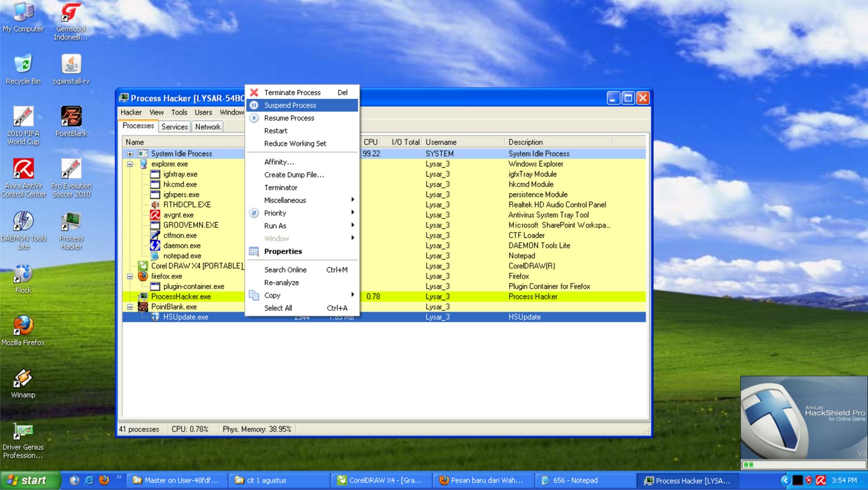Click the Corel DRAW X4 process icon
This screenshot has width=868, height=490.
click(143, 266)
